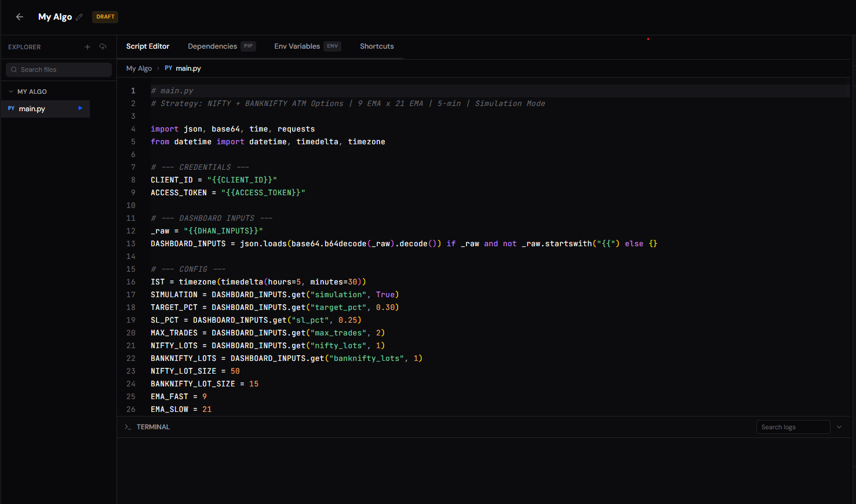The width and height of the screenshot is (856, 504).
Task: Select main.py in the Explorer tree
Action: pos(45,108)
